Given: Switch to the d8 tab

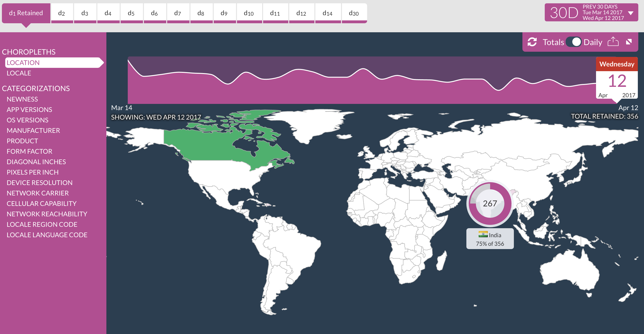Looking at the screenshot, I should point(201,13).
